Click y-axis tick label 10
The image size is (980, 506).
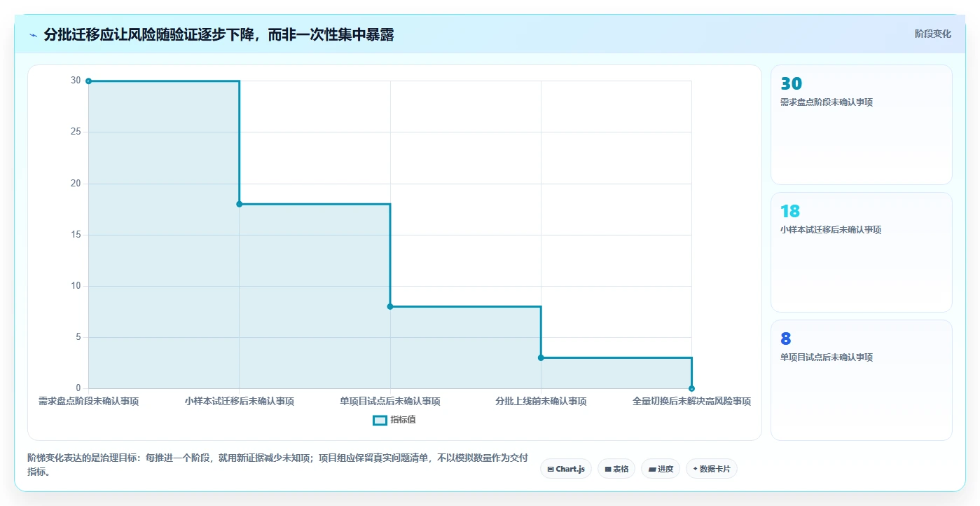coord(76,286)
